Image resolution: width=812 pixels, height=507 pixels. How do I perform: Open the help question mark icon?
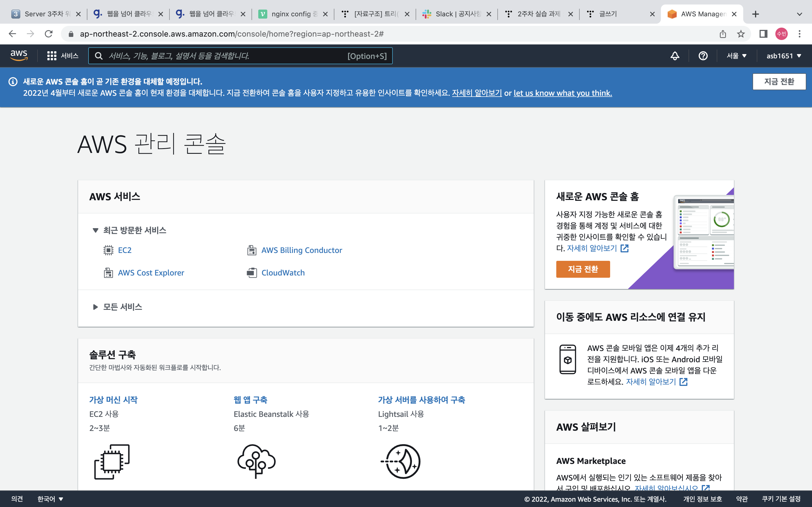703,56
